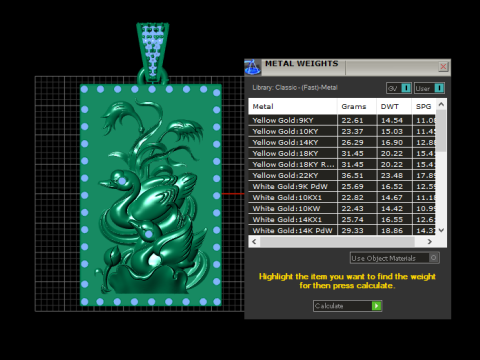The height and width of the screenshot is (360, 480).
Task: Toggle Use Object Materials option
Action: pos(395,258)
